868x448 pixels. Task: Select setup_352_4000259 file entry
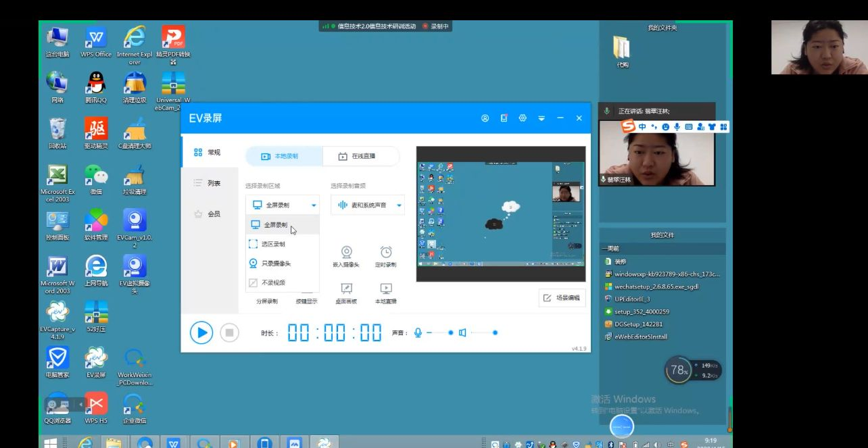pyautogui.click(x=637, y=312)
